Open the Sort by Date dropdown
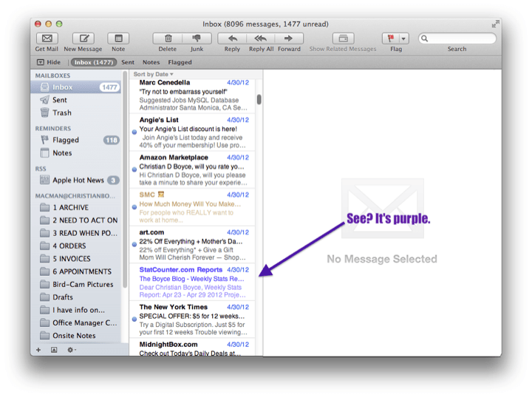Screen dimensions: 532x398 click(x=154, y=74)
